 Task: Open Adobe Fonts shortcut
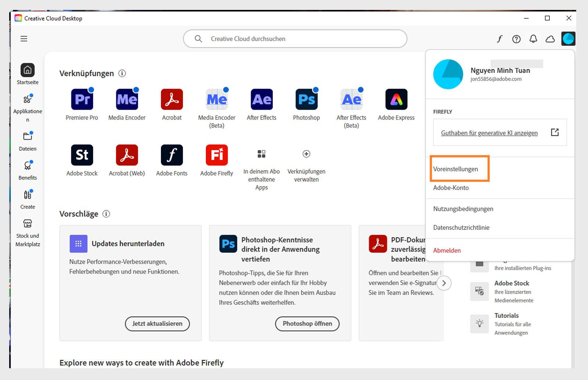tap(171, 155)
